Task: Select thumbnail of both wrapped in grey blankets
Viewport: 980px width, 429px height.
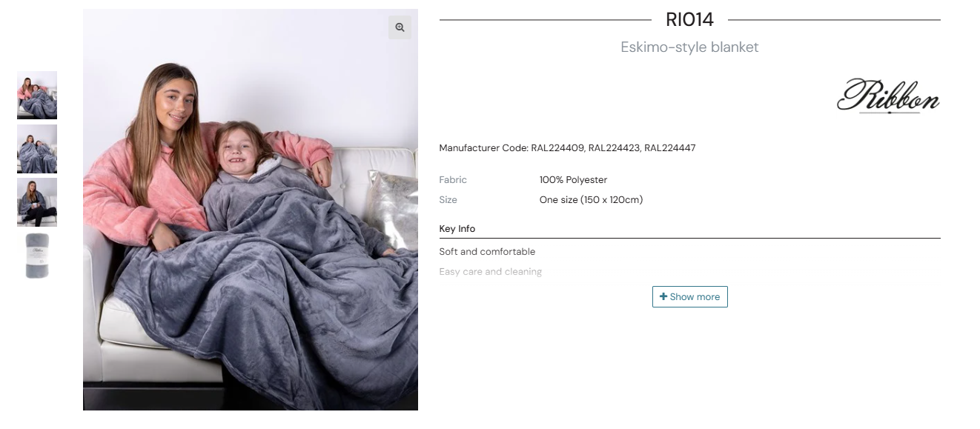Action: pos(37,149)
